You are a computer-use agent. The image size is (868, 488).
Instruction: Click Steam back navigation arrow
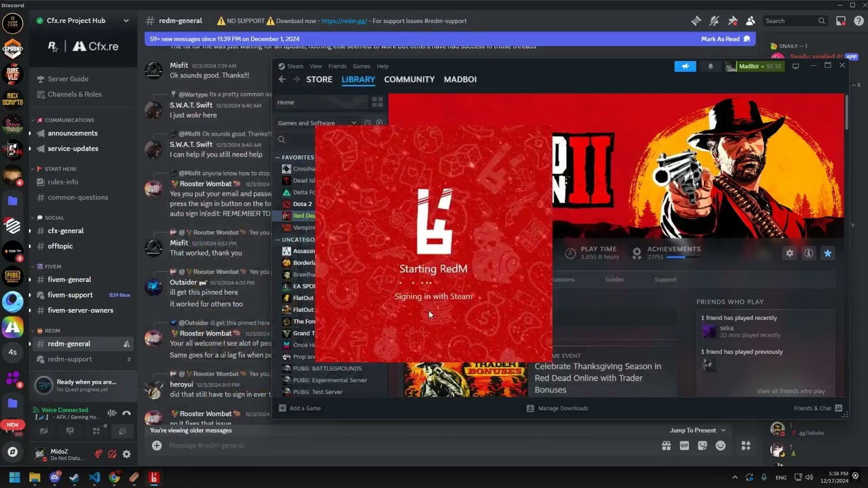[x=282, y=79]
